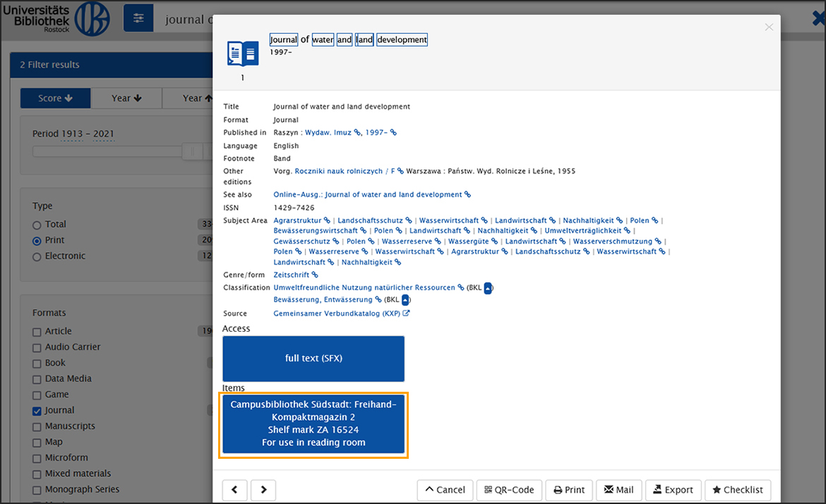Image resolution: width=826 pixels, height=504 pixels.
Task: Click the 1997- publication year link
Action: pos(376,133)
